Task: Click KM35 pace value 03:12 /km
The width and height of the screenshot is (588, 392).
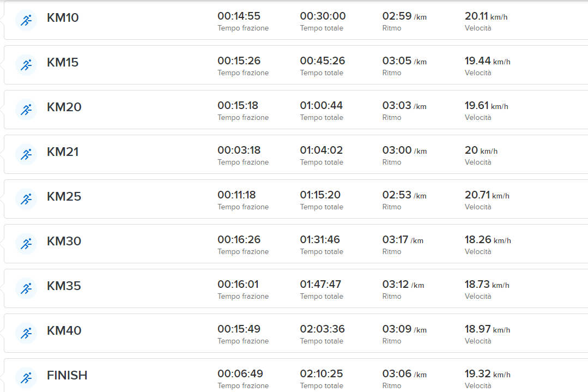Action: tap(403, 284)
